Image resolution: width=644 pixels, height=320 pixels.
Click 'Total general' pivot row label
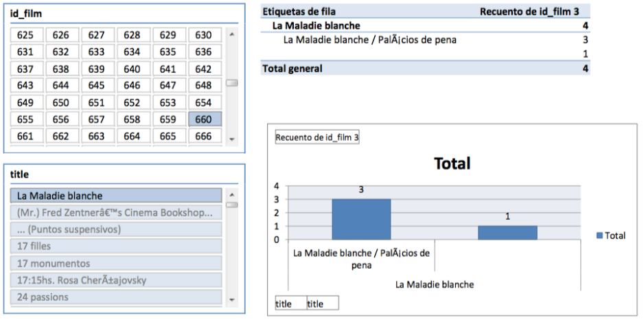click(x=292, y=68)
